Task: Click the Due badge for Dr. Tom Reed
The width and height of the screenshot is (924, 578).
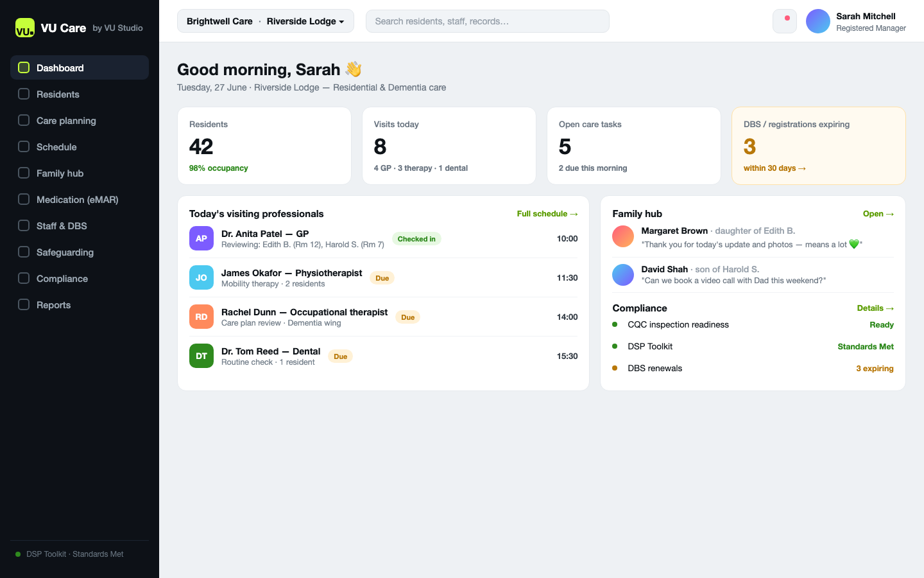Action: tap(341, 356)
